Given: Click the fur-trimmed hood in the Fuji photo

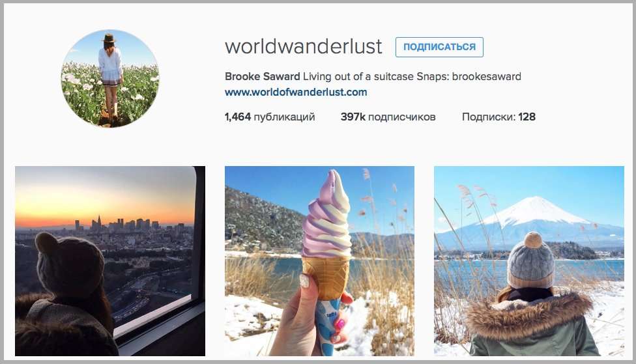Looking at the screenshot, I should tap(529, 314).
